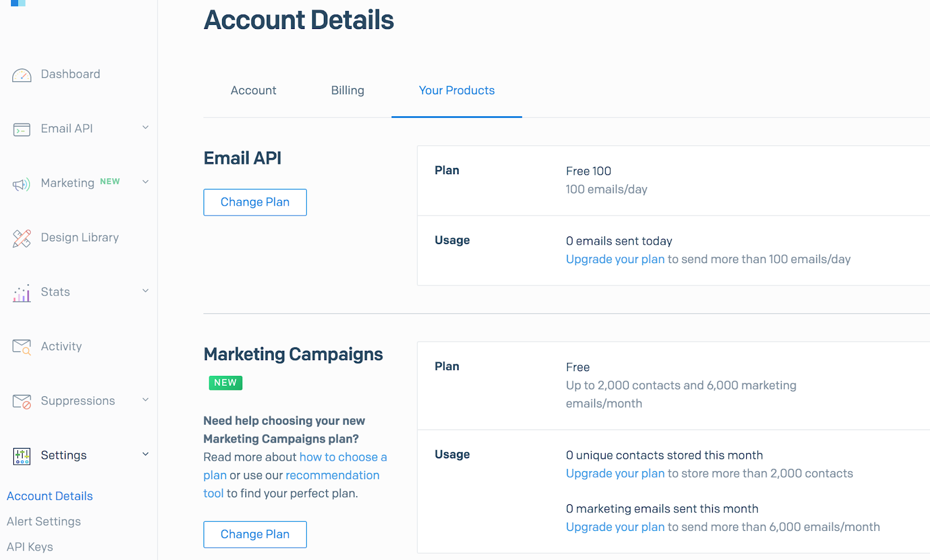Viewport: 930px width, 560px height.
Task: Click Change Plan under Marketing Campaigns
Action: point(255,534)
